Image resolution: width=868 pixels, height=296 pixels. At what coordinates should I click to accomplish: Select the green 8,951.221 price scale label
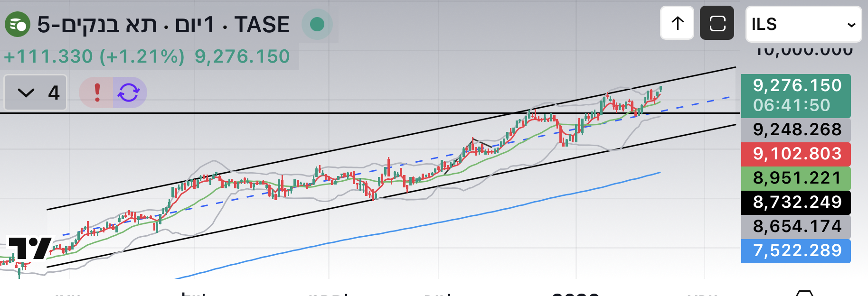click(796, 178)
